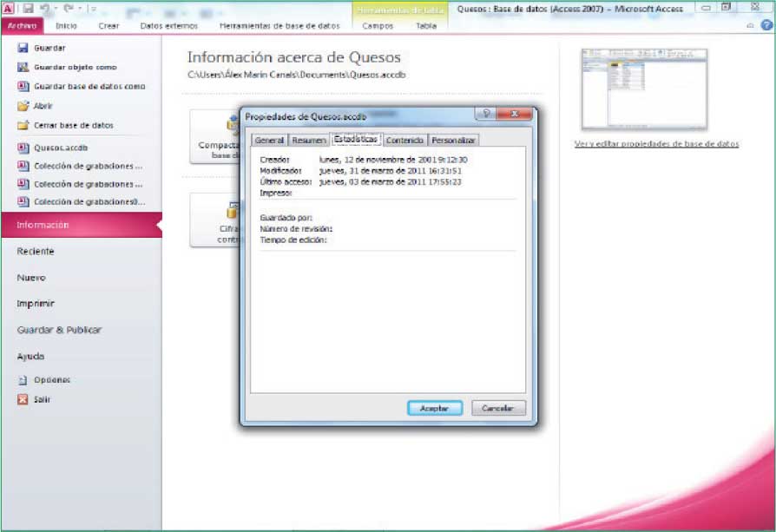Open Access help with the question mark icon
The width and height of the screenshot is (776, 532).
766,26
